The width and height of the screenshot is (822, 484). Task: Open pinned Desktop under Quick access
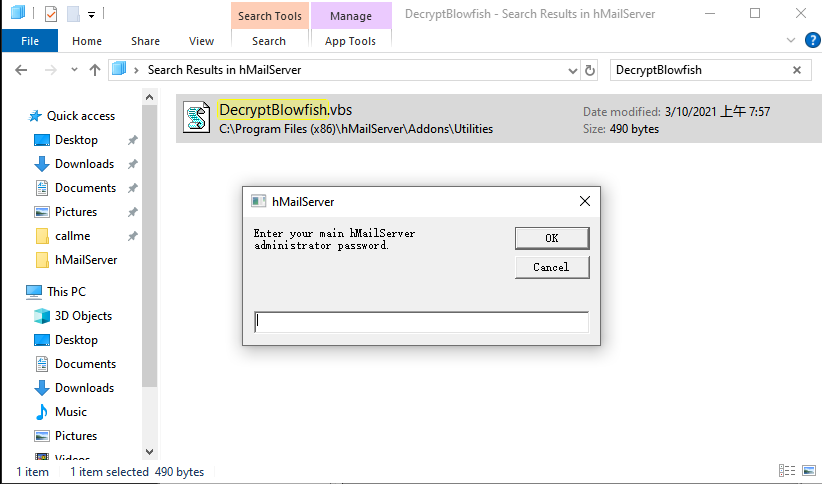(76, 140)
